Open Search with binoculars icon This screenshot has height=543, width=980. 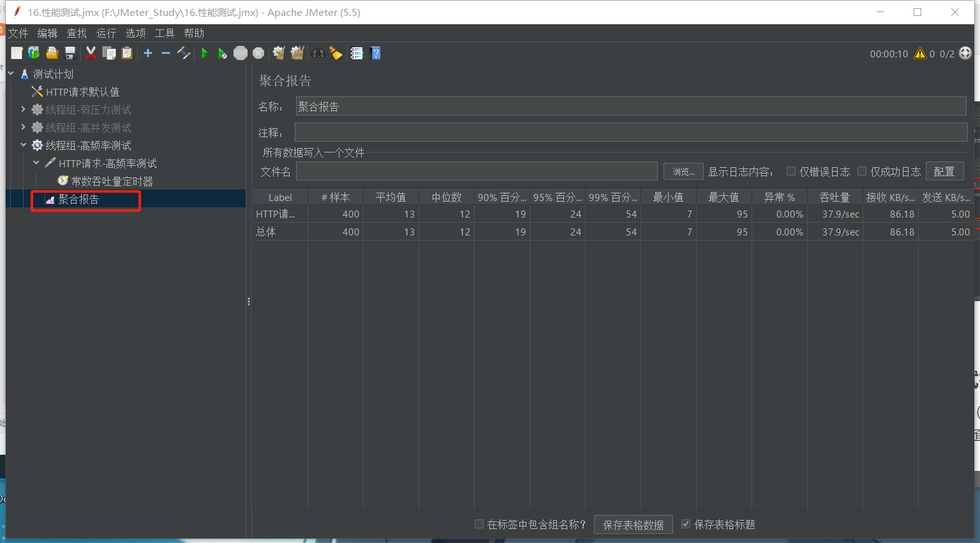[x=318, y=53]
